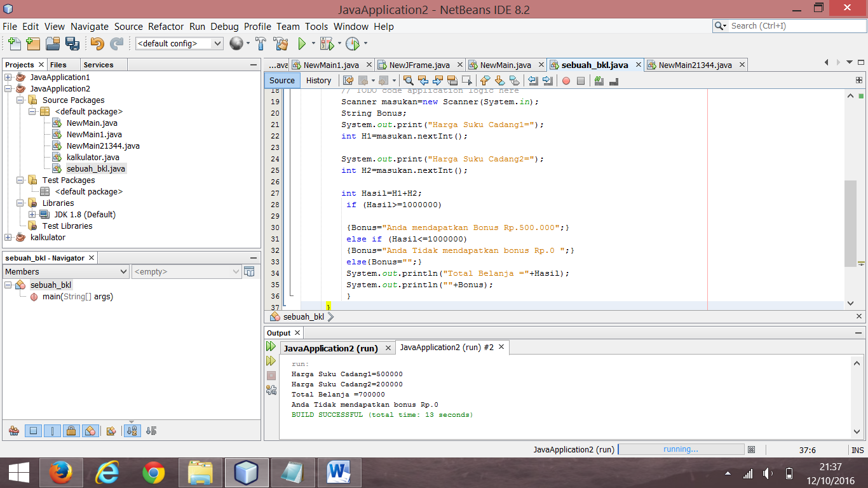This screenshot has height=488, width=868.
Task: Click the running progress bar in status bar
Action: coord(681,449)
